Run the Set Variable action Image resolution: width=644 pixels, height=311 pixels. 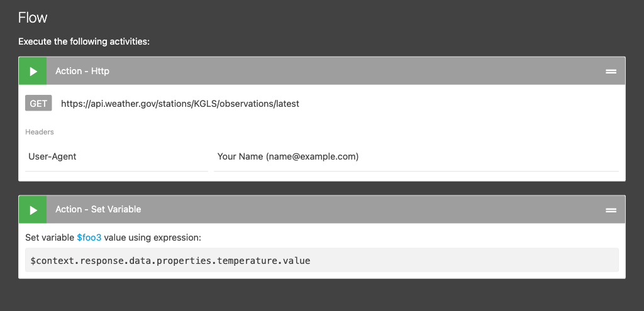point(33,209)
